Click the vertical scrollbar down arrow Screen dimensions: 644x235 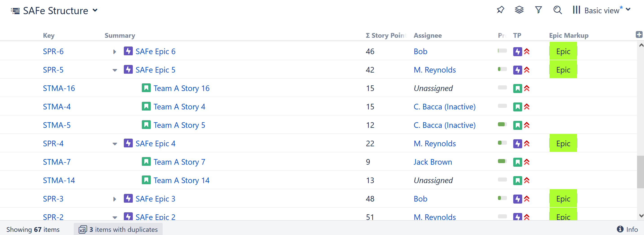[x=641, y=215]
